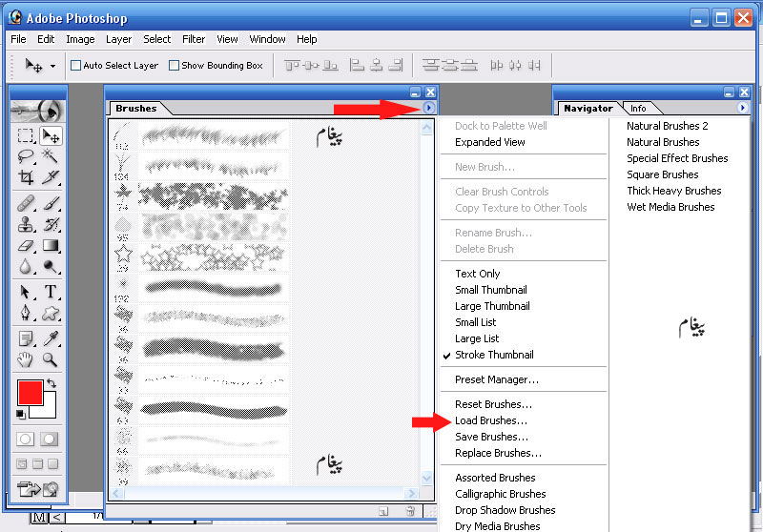The height and width of the screenshot is (532, 763).
Task: Select the soft stroke brush sized 192
Action: [x=200, y=288]
